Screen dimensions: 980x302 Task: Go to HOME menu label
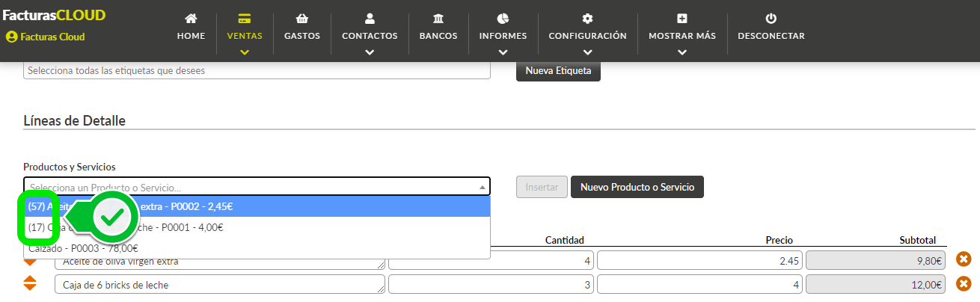click(x=191, y=36)
